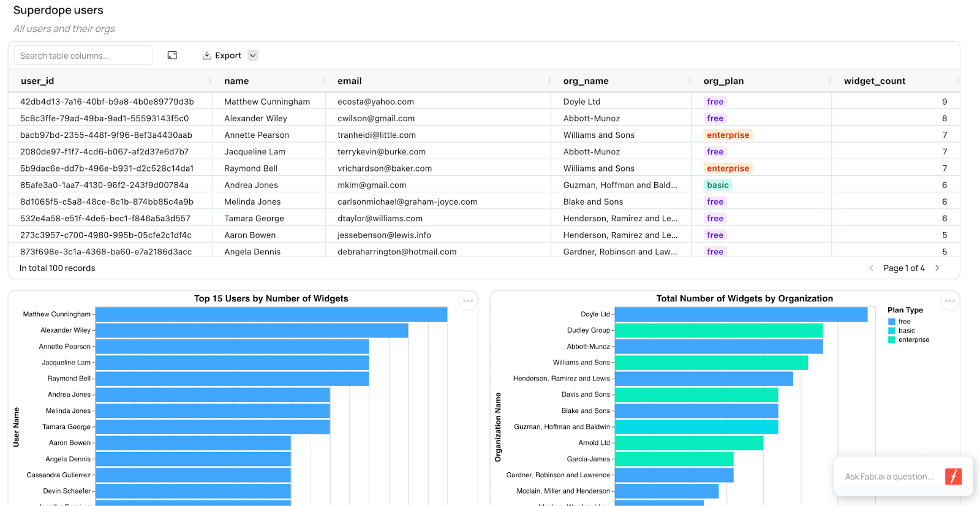Click the Matthew Cunningham bar in the users chart
This screenshot has width=980, height=506.
[x=271, y=314]
